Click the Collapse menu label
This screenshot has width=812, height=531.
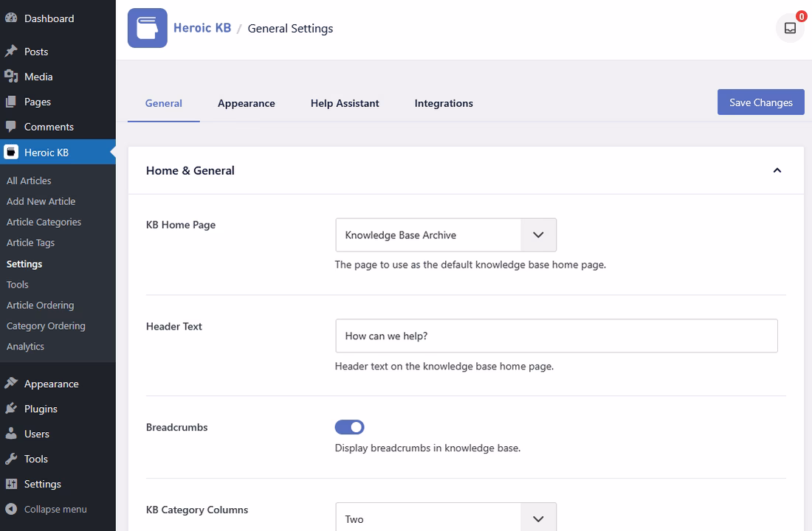click(x=55, y=510)
